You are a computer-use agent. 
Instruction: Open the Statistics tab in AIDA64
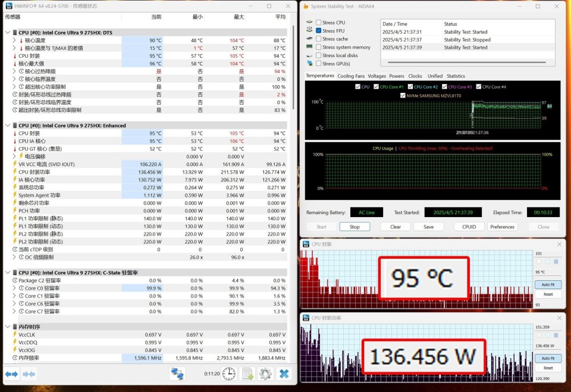pyautogui.click(x=456, y=76)
